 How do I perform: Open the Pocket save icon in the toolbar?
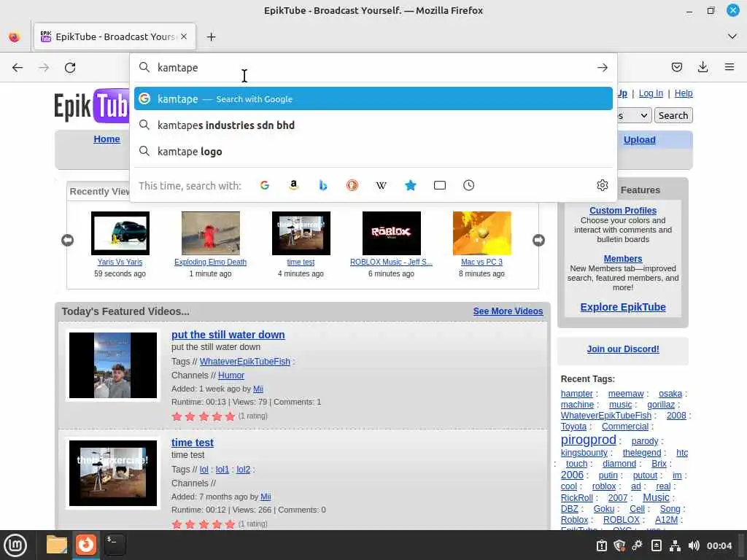(x=676, y=67)
